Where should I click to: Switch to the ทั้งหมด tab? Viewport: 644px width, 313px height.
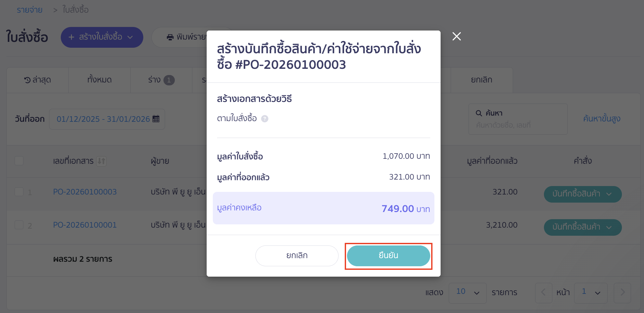[x=99, y=80]
